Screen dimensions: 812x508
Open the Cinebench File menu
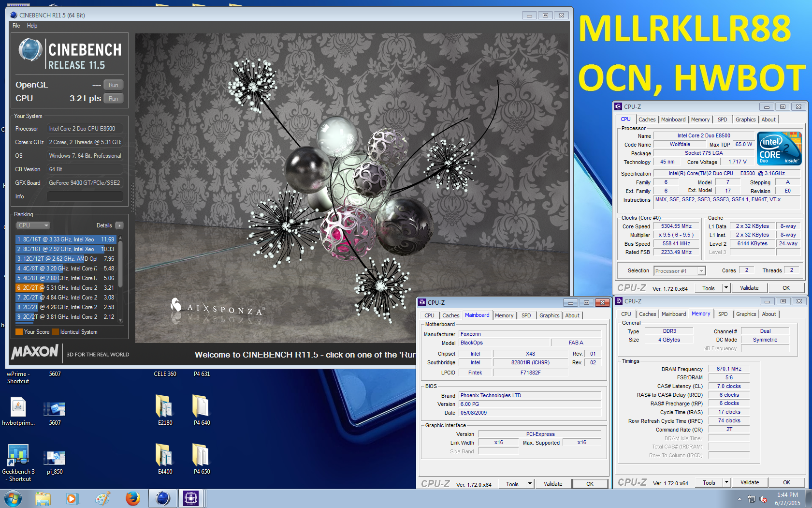tap(16, 26)
